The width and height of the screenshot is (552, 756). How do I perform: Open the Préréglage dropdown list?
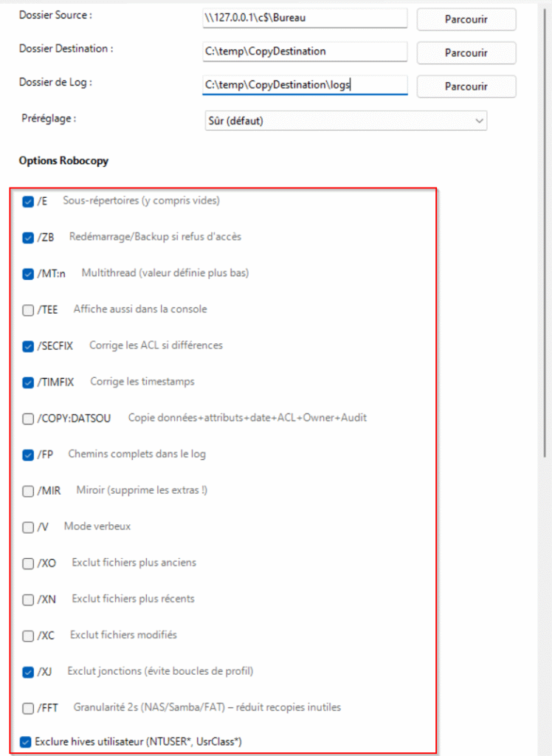coord(345,120)
